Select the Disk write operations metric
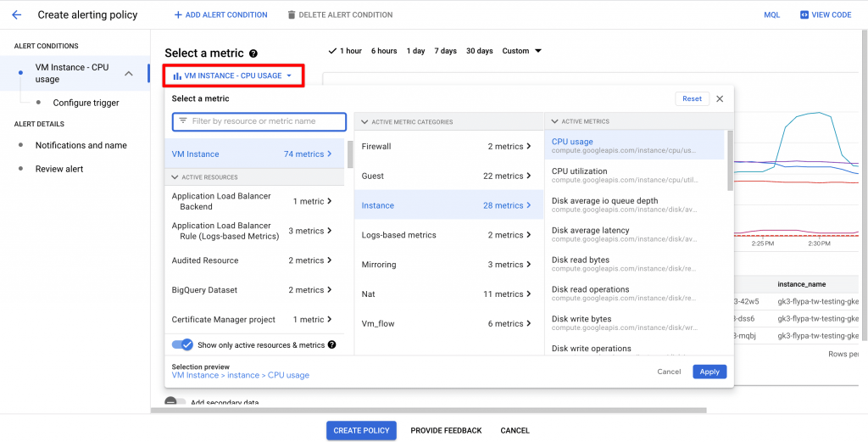868x442 pixels. click(x=635, y=349)
